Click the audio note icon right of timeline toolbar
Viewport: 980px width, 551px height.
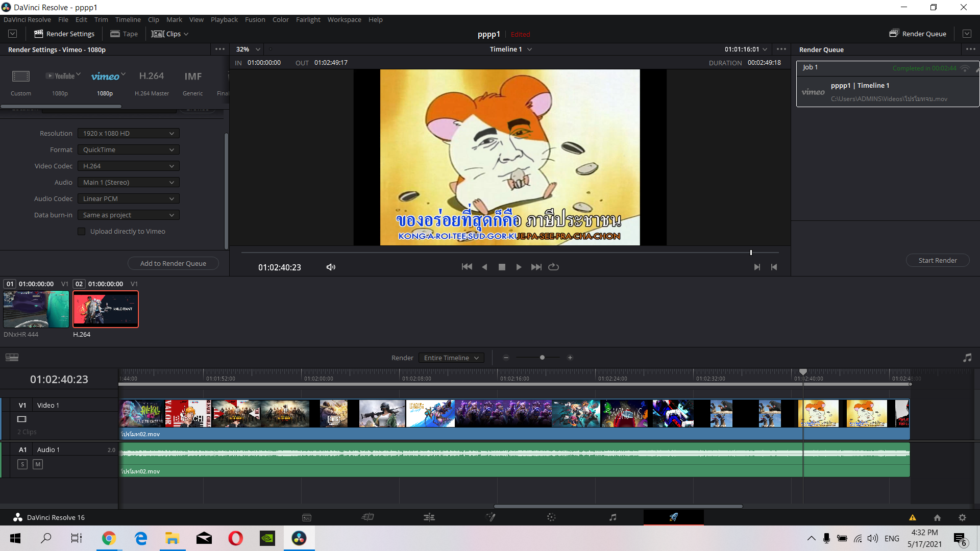(x=967, y=358)
